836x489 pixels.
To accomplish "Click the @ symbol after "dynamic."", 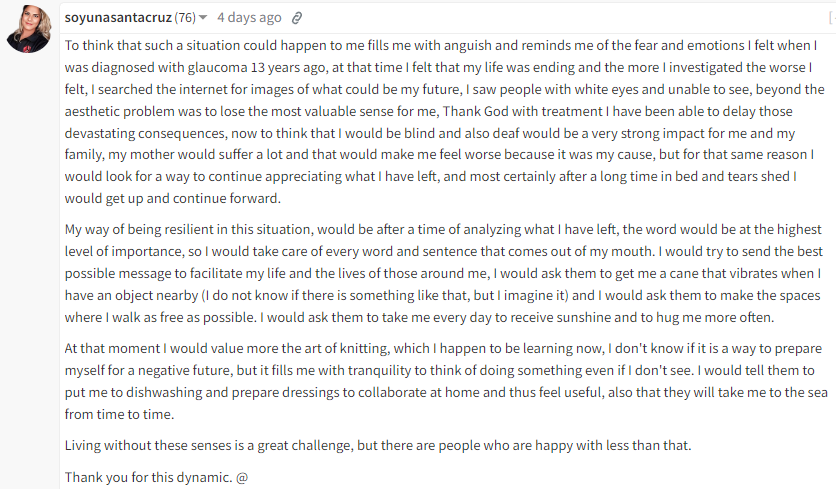I will click(242, 477).
